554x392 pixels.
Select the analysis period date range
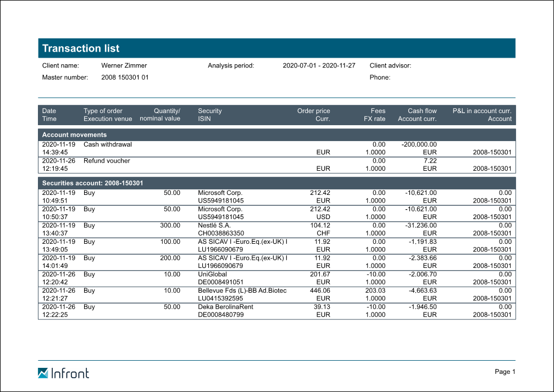click(x=319, y=65)
